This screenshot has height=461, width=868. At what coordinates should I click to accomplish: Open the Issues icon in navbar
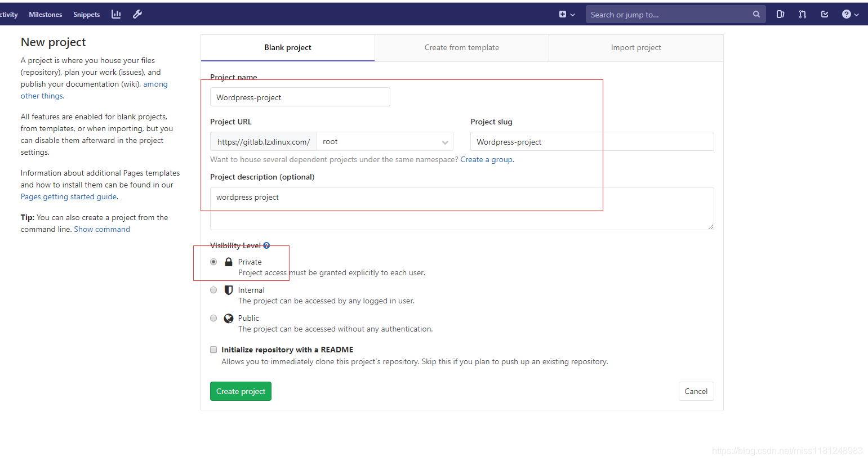point(780,15)
